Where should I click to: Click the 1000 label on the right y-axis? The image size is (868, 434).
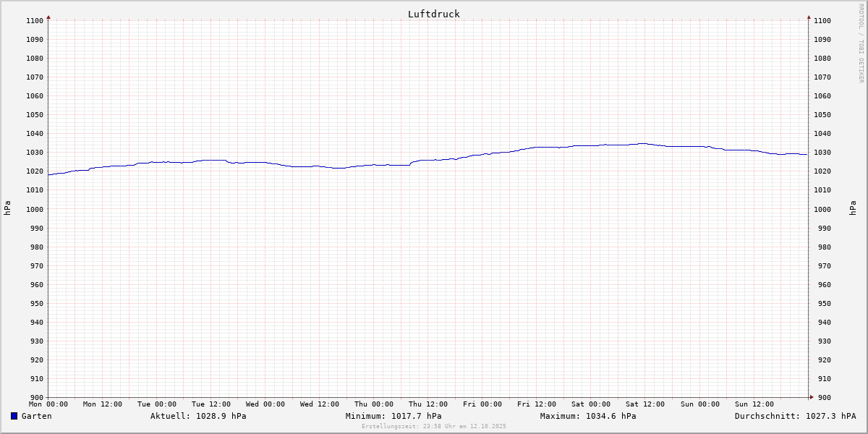[x=822, y=209]
